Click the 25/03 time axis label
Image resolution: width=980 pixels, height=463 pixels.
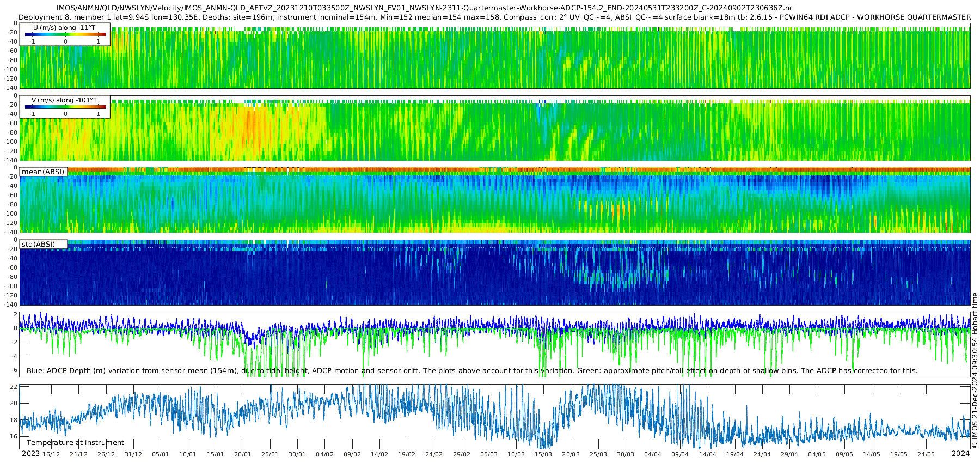(x=598, y=454)
